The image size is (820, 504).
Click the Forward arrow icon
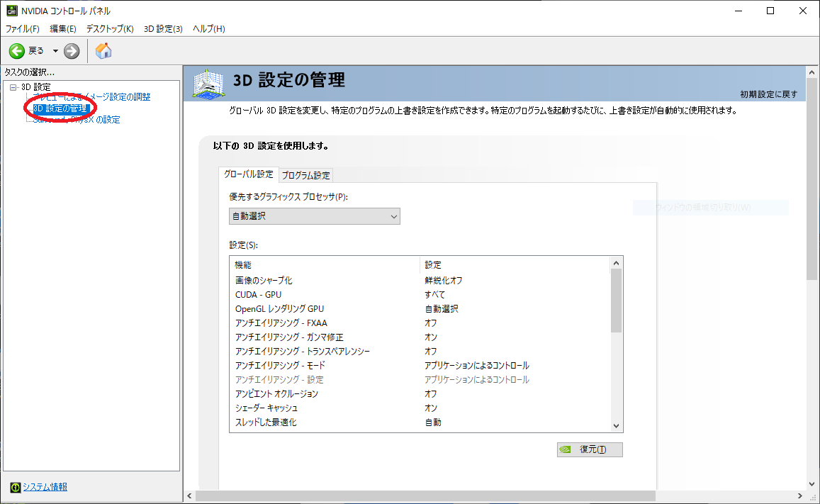(72, 51)
